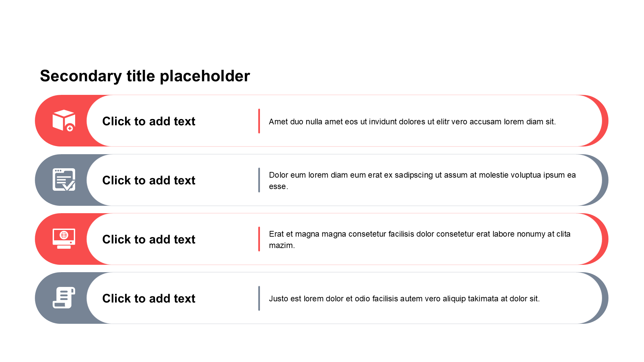The height and width of the screenshot is (362, 644).
Task: Click the gray right edge of second banner
Action: click(605, 180)
